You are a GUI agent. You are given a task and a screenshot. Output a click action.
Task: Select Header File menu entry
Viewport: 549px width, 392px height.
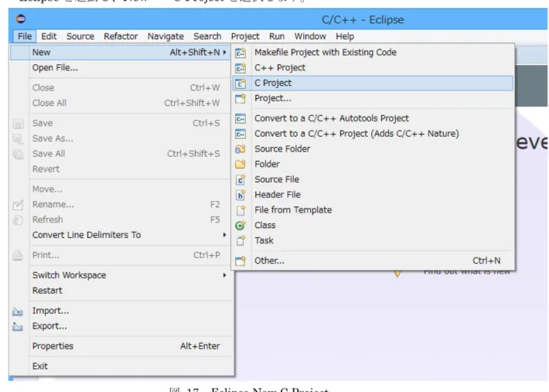373,195
